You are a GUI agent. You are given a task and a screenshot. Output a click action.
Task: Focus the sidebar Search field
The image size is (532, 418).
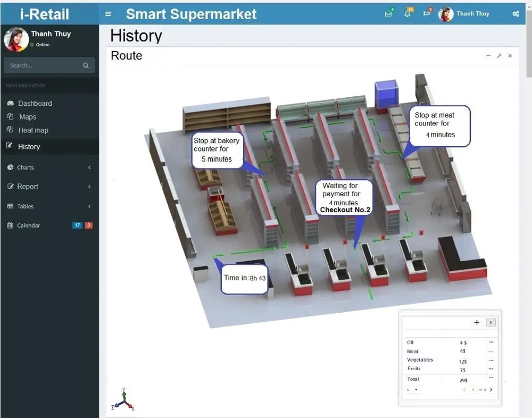49,65
